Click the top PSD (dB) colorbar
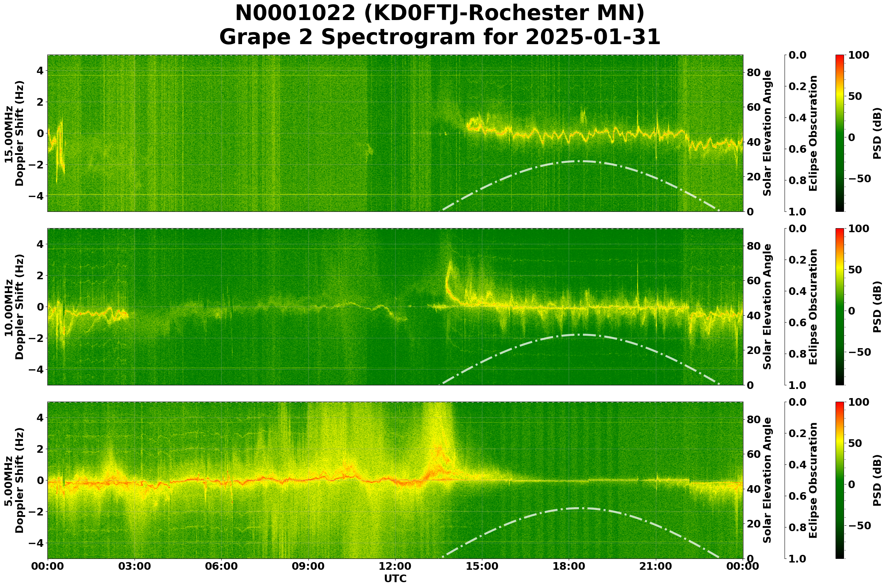This screenshot has height=588, width=887. pos(840,133)
